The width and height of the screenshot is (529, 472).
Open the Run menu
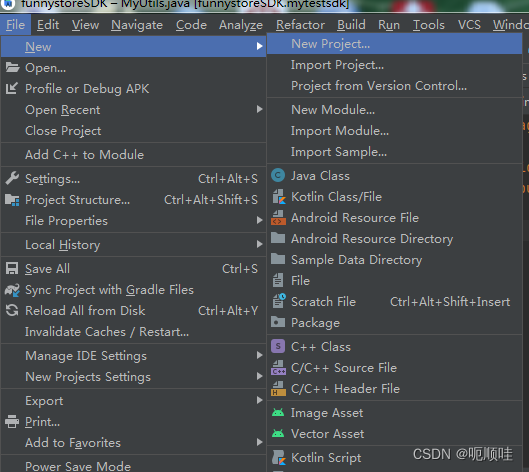[x=389, y=25]
